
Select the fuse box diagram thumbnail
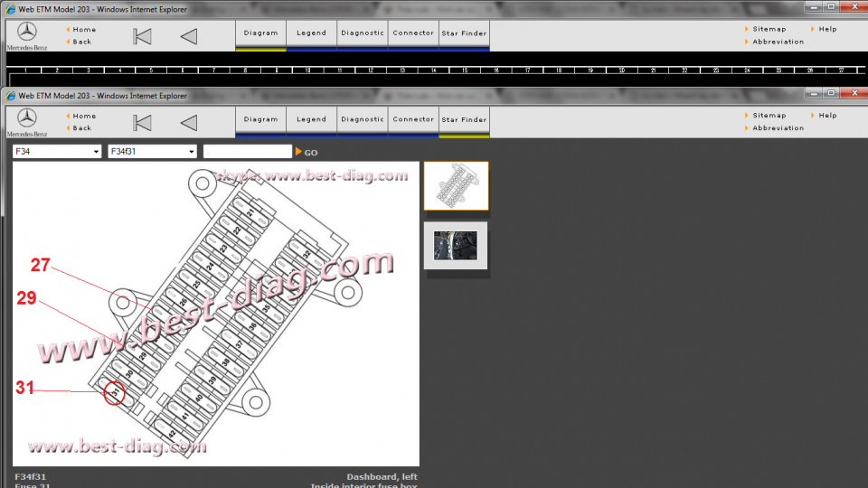456,186
